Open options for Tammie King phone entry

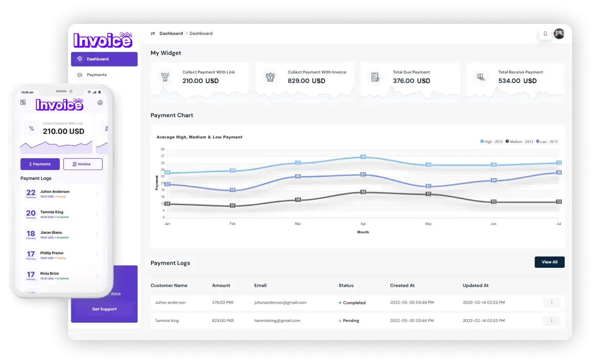pyautogui.click(x=97, y=214)
